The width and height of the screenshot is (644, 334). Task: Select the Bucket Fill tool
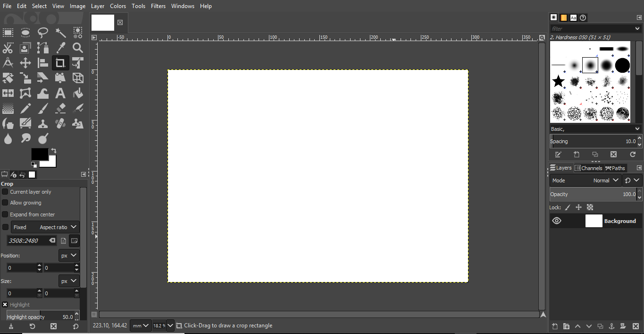[78, 93]
